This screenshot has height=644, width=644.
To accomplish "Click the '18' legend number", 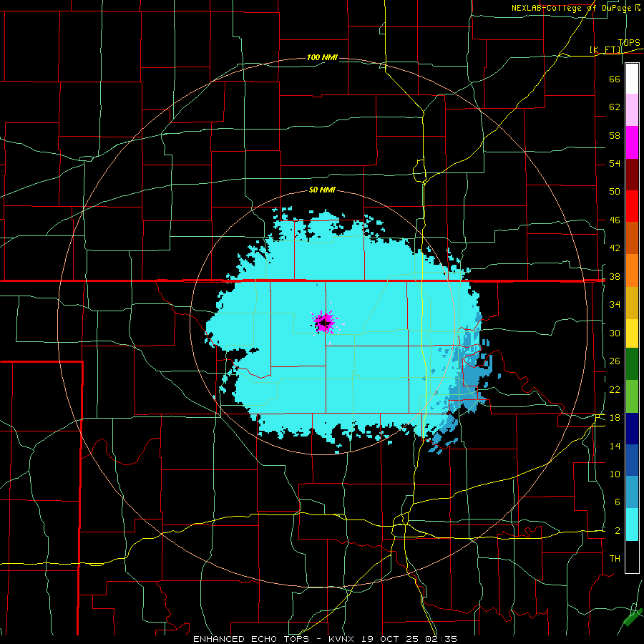I will pyautogui.click(x=615, y=418).
